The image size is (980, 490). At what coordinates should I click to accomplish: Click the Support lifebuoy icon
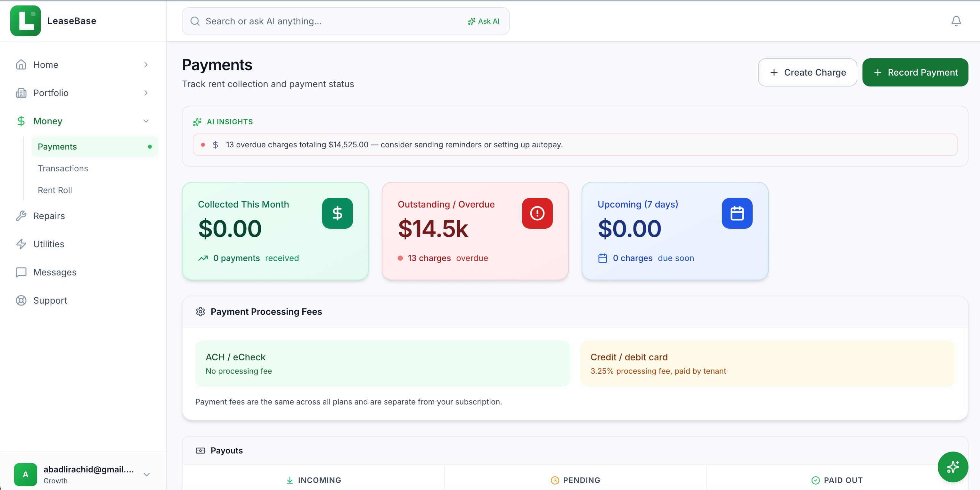pos(21,300)
